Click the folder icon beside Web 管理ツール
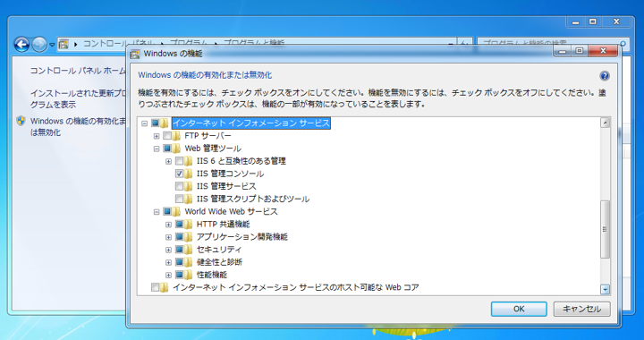This screenshot has width=644, height=340. tap(176, 149)
